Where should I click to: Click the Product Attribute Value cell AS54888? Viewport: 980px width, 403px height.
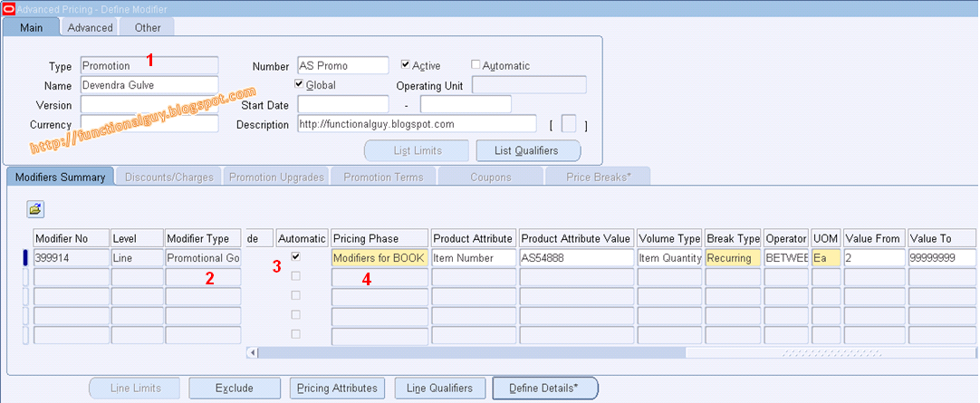click(577, 257)
